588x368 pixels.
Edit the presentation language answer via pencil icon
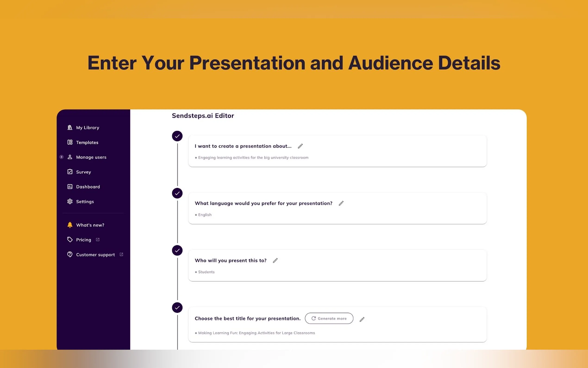pos(341,203)
